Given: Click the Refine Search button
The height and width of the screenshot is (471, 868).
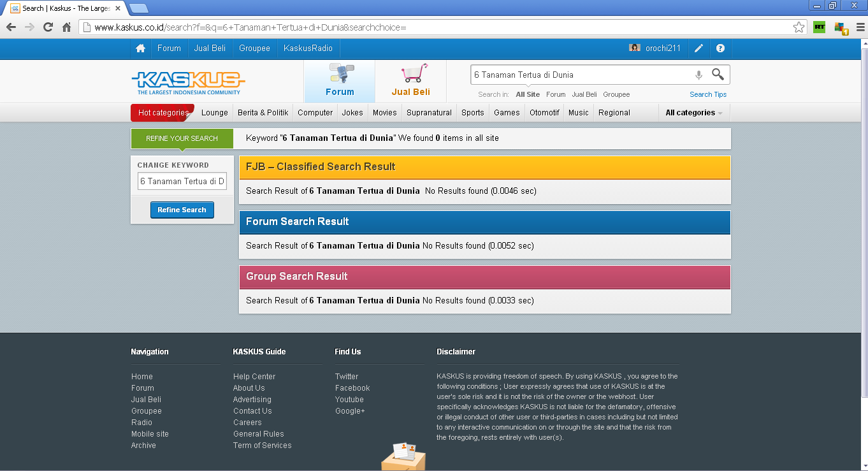Looking at the screenshot, I should (x=182, y=210).
